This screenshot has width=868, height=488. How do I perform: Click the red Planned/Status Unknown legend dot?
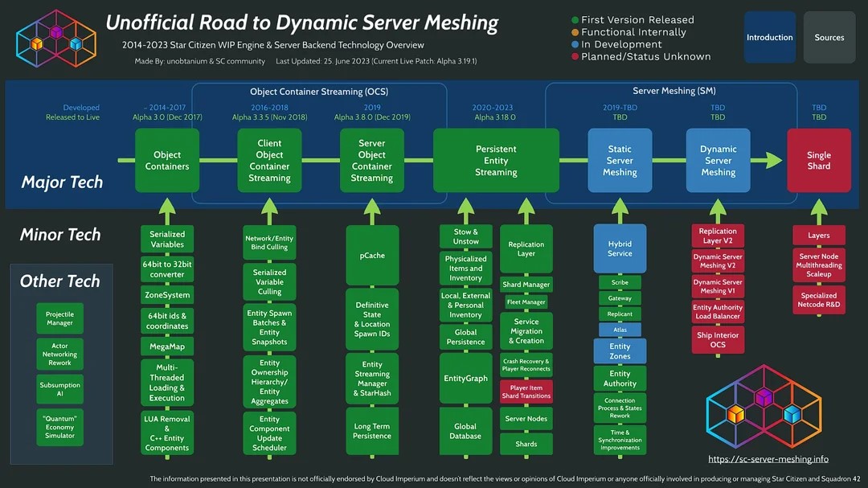pos(575,56)
